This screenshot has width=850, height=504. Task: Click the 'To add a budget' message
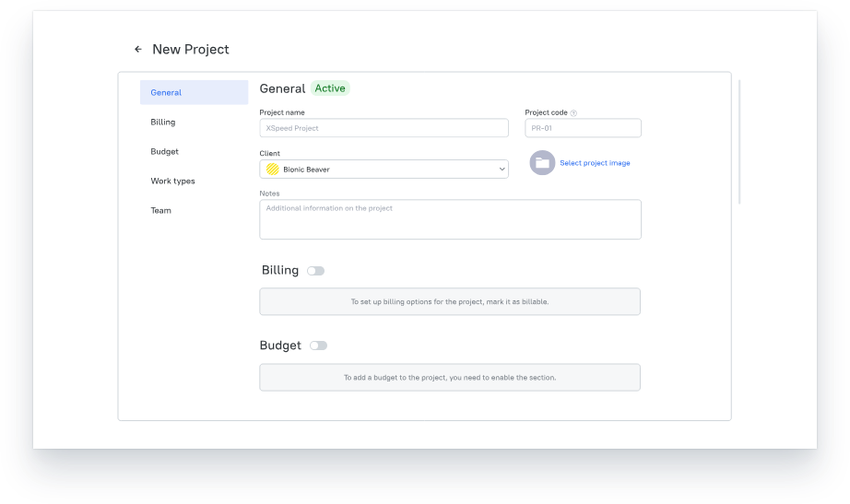coord(449,378)
